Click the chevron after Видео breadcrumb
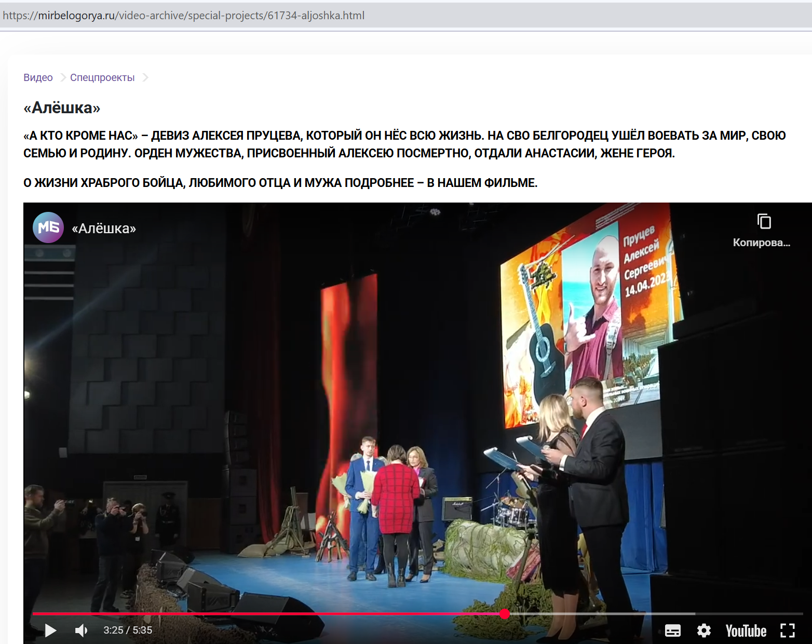This screenshot has height=644, width=812. point(63,77)
